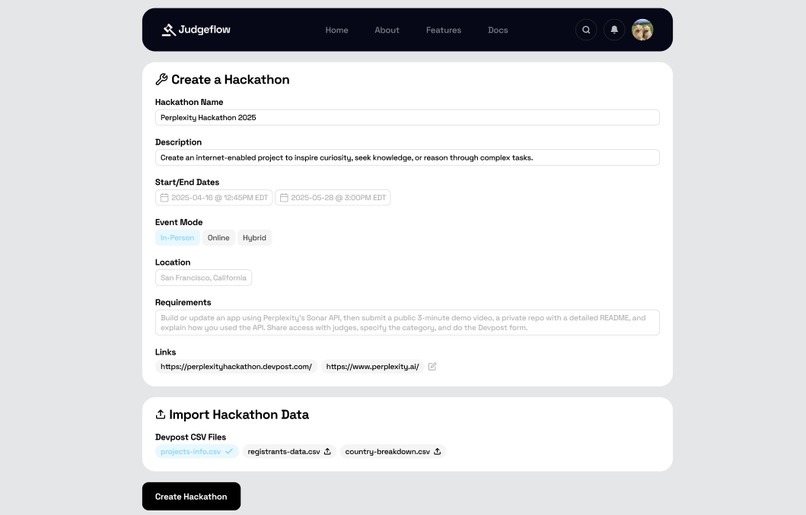Open the Features nav item
The height and width of the screenshot is (515, 806).
(444, 30)
